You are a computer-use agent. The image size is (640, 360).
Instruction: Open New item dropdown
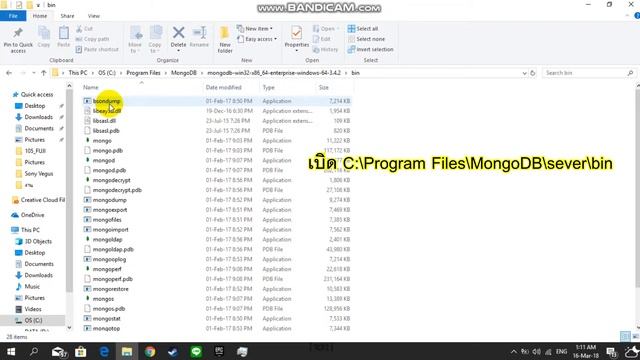point(255,29)
